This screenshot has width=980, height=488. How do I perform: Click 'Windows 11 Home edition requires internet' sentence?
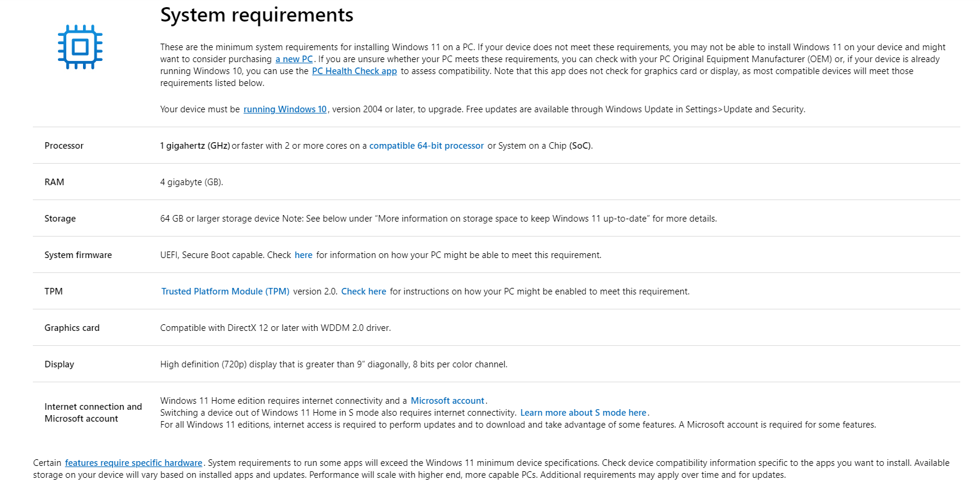324,401
